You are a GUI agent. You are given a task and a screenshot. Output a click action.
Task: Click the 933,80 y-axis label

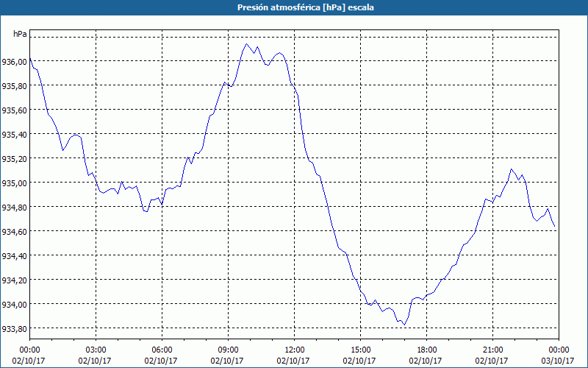(15, 329)
